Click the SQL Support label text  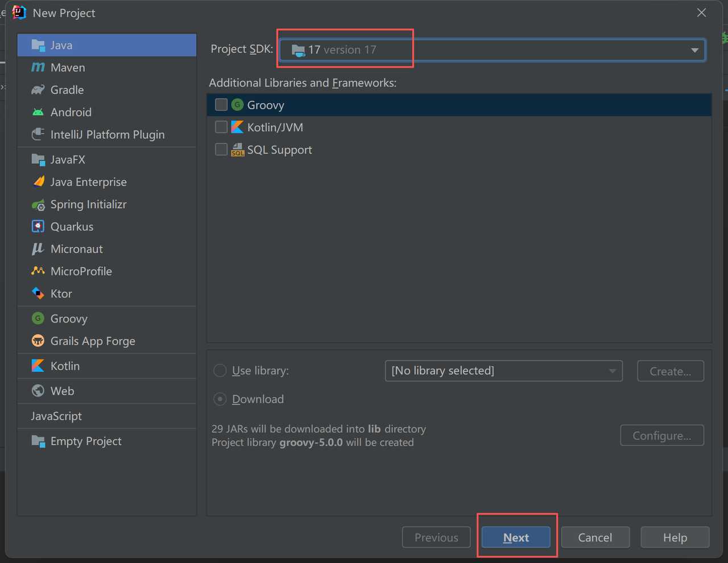pyautogui.click(x=280, y=150)
